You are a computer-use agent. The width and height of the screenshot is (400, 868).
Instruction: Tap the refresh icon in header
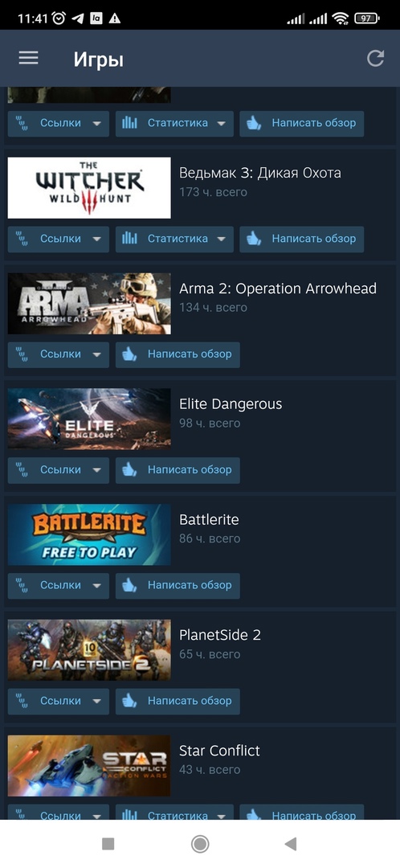(x=376, y=58)
